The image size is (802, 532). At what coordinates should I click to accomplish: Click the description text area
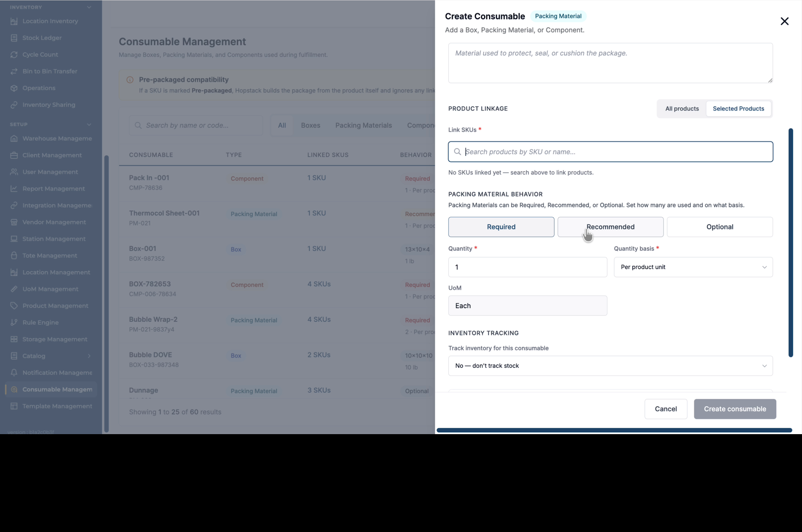611,63
